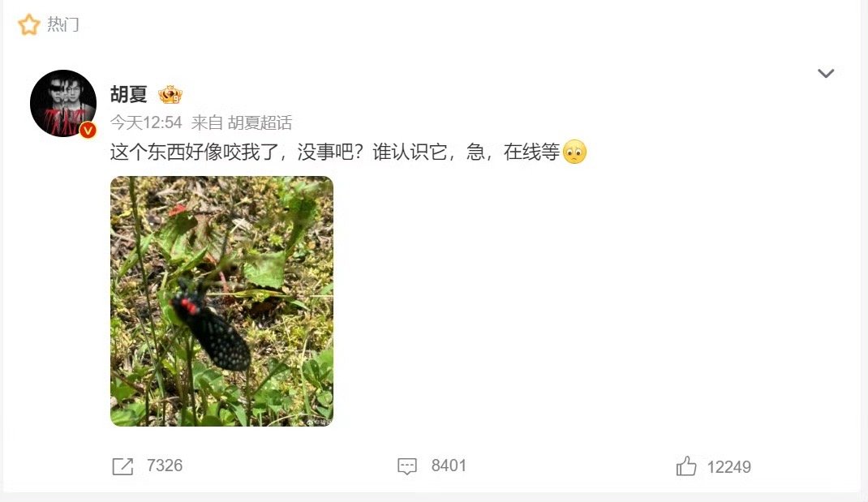Expand the post options chevron
The image size is (868, 502).
(x=826, y=73)
